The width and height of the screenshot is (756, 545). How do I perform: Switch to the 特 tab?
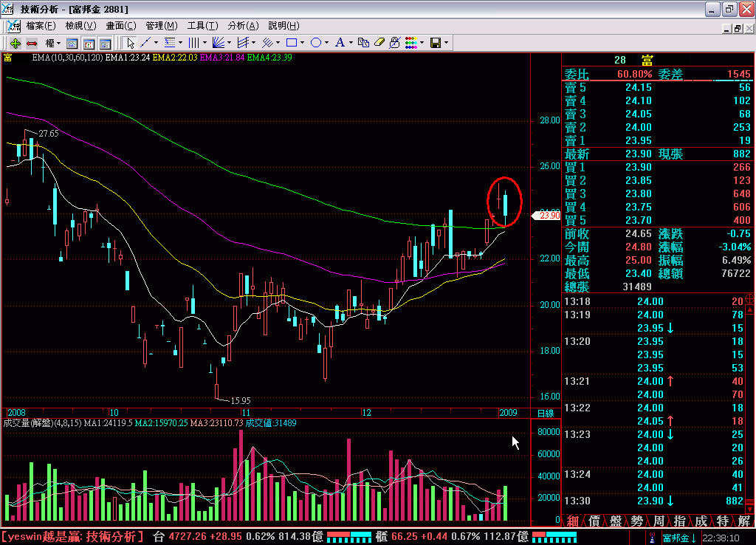(722, 521)
